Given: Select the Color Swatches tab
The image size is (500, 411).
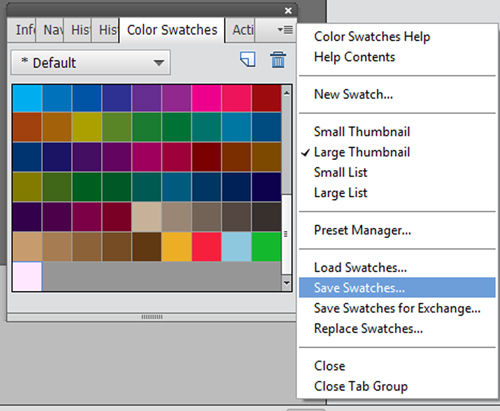Looking at the screenshot, I should click(172, 30).
